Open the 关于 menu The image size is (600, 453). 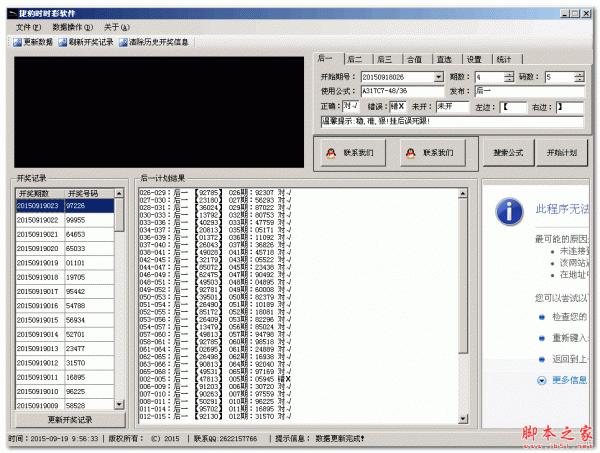117,28
